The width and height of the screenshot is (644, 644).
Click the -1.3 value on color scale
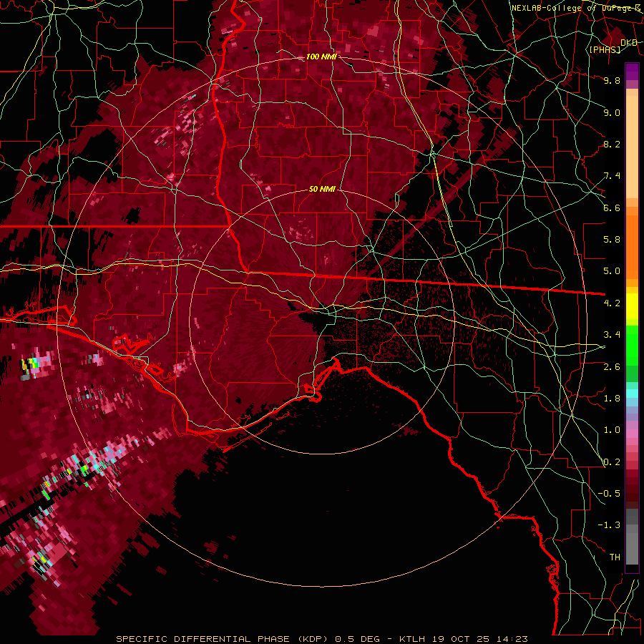[x=609, y=525]
